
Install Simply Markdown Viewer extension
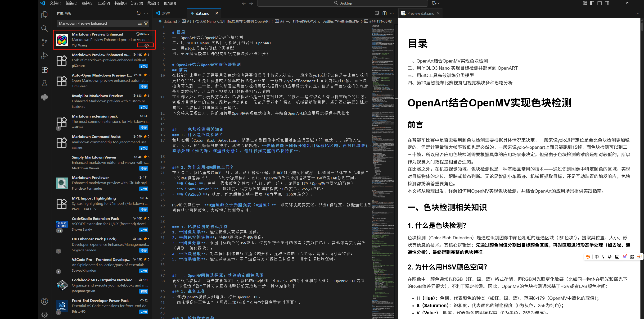point(144,168)
